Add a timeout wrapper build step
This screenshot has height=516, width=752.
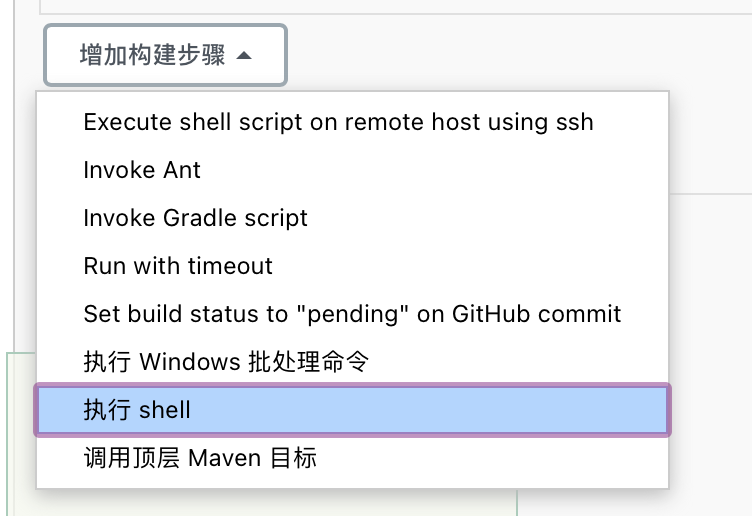(352, 266)
